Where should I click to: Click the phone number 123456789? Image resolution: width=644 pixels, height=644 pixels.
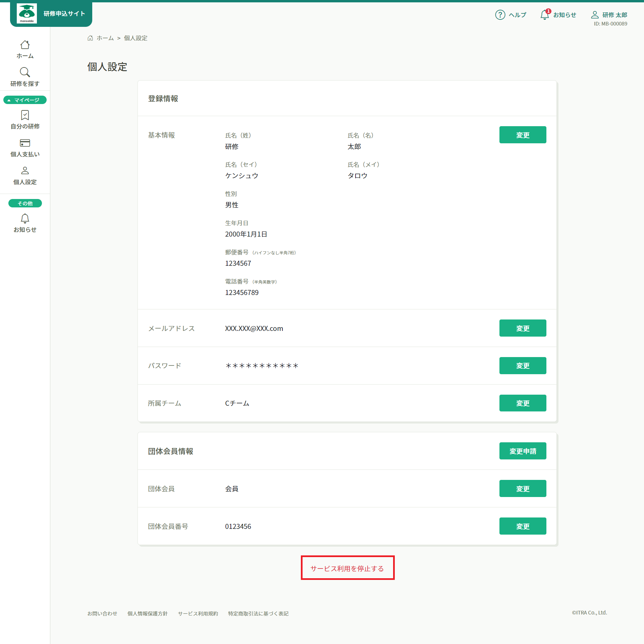coord(242,293)
